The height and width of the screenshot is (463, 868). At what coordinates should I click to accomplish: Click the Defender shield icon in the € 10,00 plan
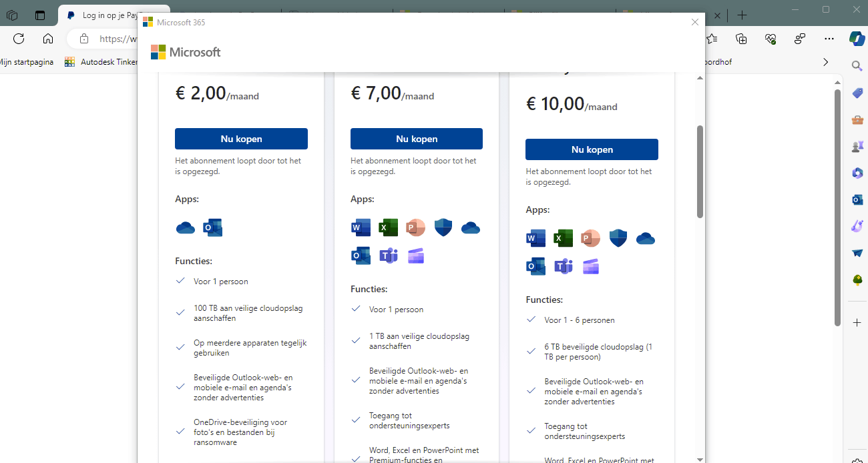pyautogui.click(x=618, y=238)
